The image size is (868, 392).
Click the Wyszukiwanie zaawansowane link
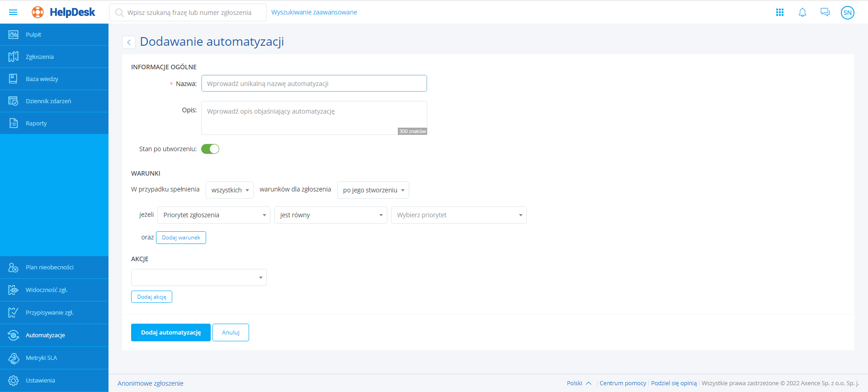(314, 12)
